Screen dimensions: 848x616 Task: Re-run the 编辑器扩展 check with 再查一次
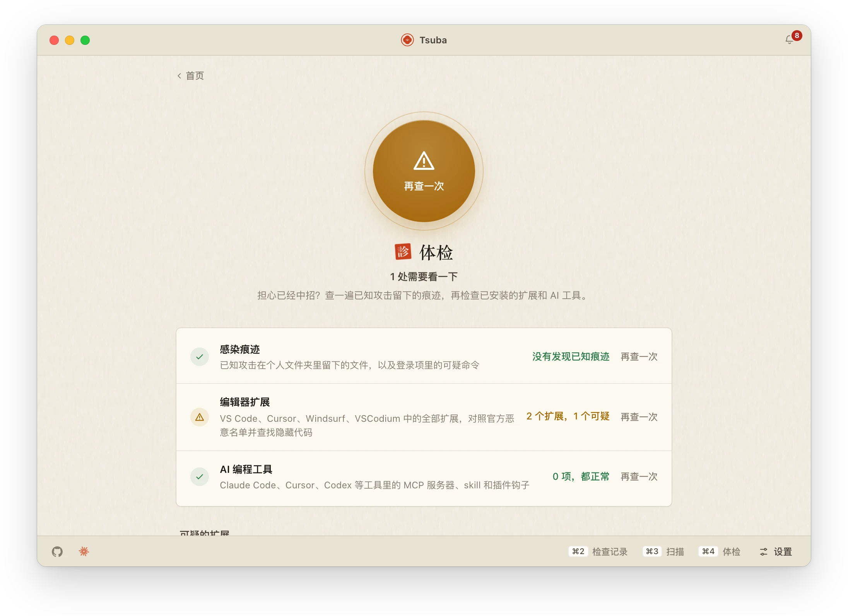coord(639,417)
